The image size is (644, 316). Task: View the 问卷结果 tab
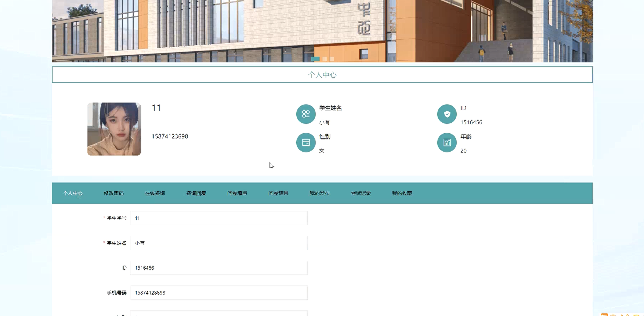coord(279,193)
